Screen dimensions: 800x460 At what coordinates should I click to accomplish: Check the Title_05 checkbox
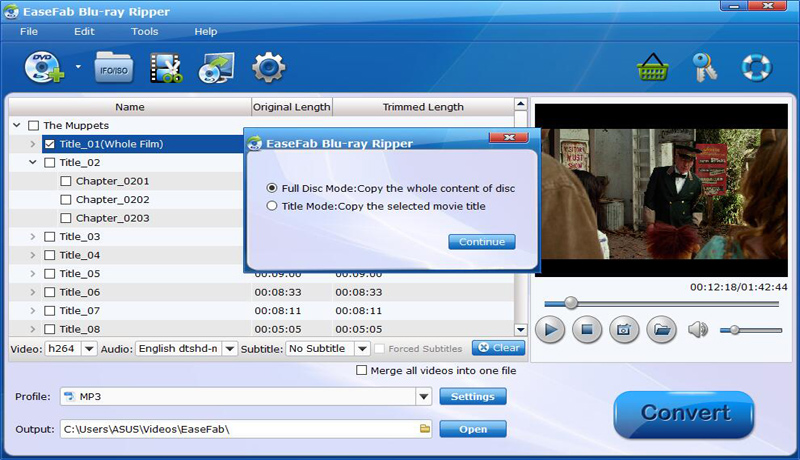click(x=49, y=274)
